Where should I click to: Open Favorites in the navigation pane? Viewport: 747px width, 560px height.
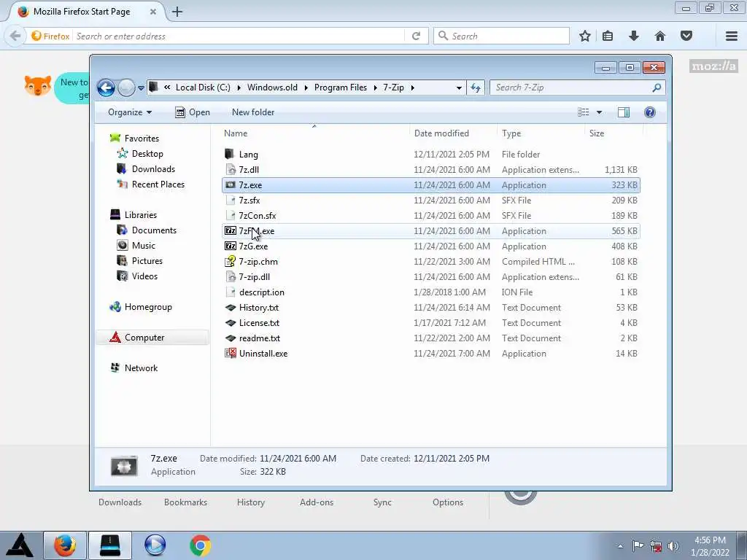pos(142,139)
